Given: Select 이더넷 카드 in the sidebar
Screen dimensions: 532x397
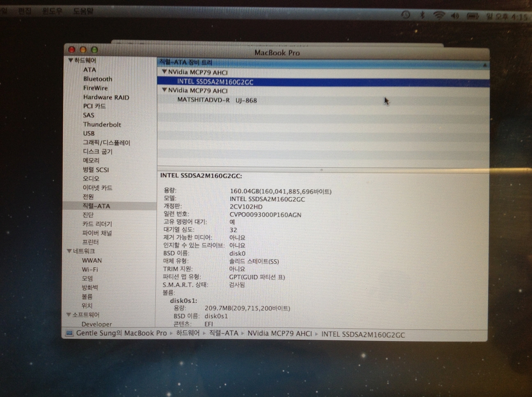Looking at the screenshot, I should tap(97, 188).
